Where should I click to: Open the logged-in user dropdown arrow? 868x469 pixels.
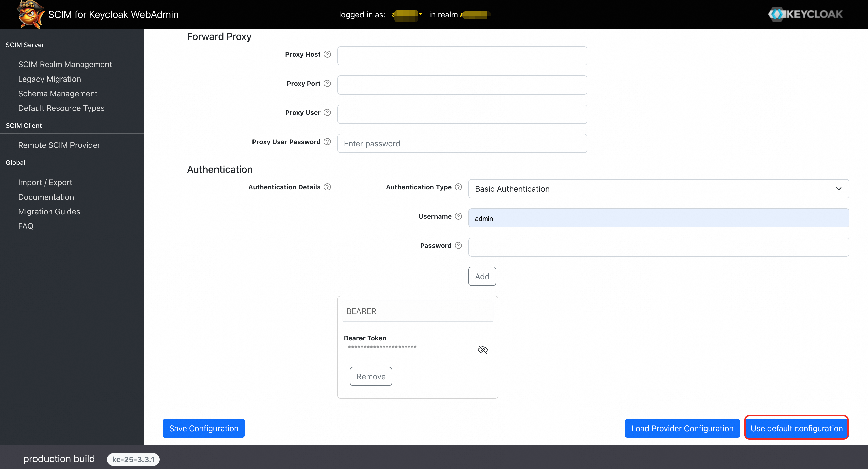tap(420, 14)
